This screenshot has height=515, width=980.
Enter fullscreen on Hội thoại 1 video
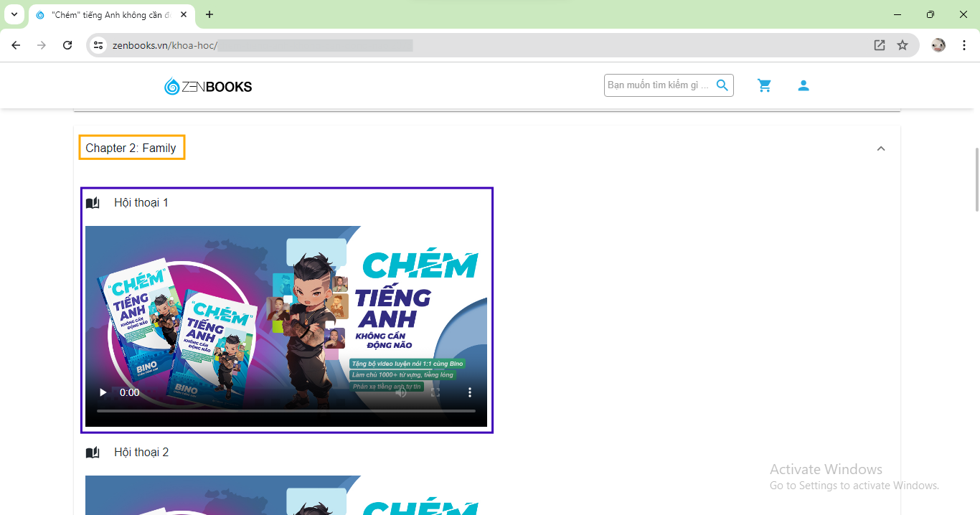(435, 392)
